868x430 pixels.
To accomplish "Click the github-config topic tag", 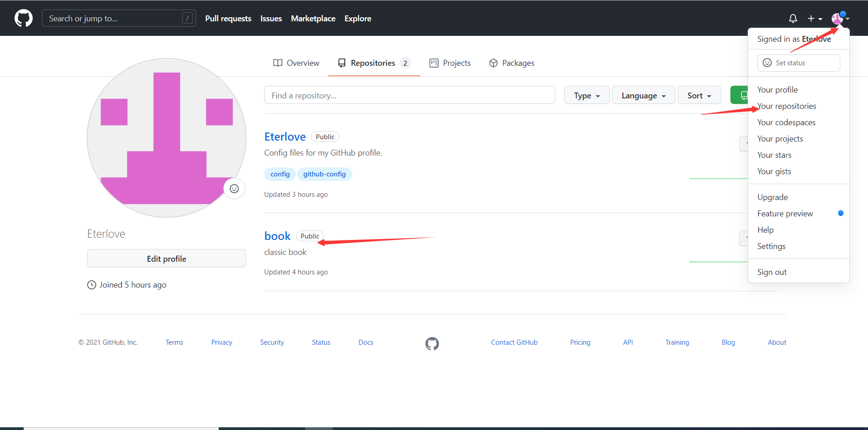I will pos(325,174).
